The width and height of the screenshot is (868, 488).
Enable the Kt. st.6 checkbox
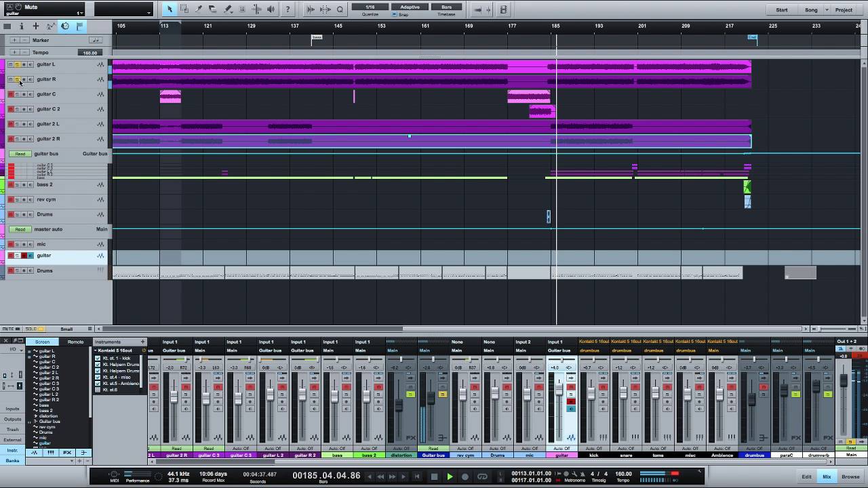[x=98, y=390]
